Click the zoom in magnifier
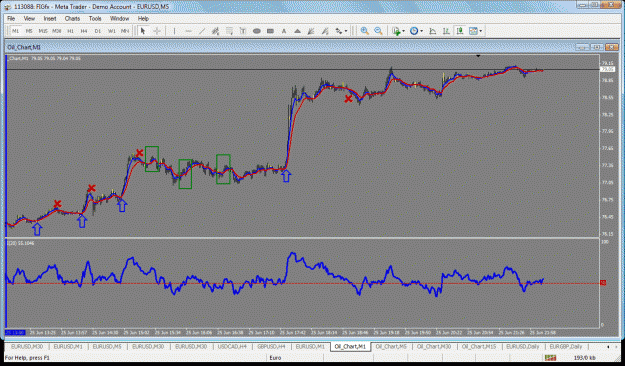 click(364, 31)
